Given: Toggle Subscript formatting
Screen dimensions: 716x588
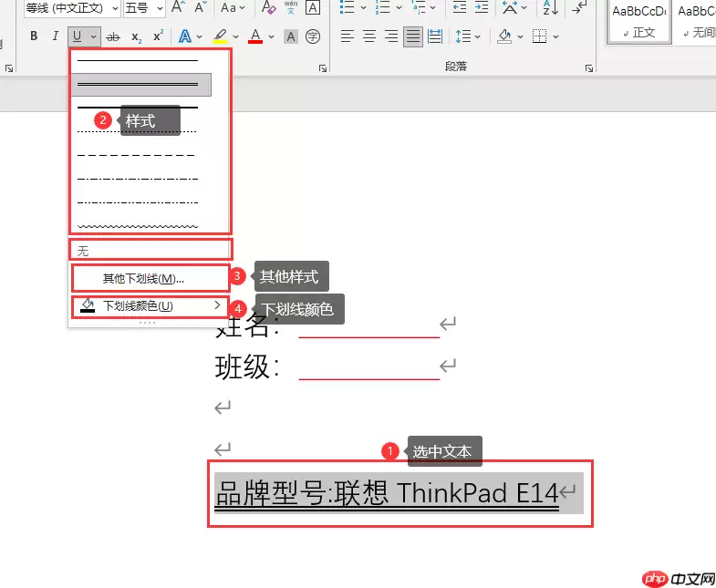Looking at the screenshot, I should pyautogui.click(x=136, y=36).
